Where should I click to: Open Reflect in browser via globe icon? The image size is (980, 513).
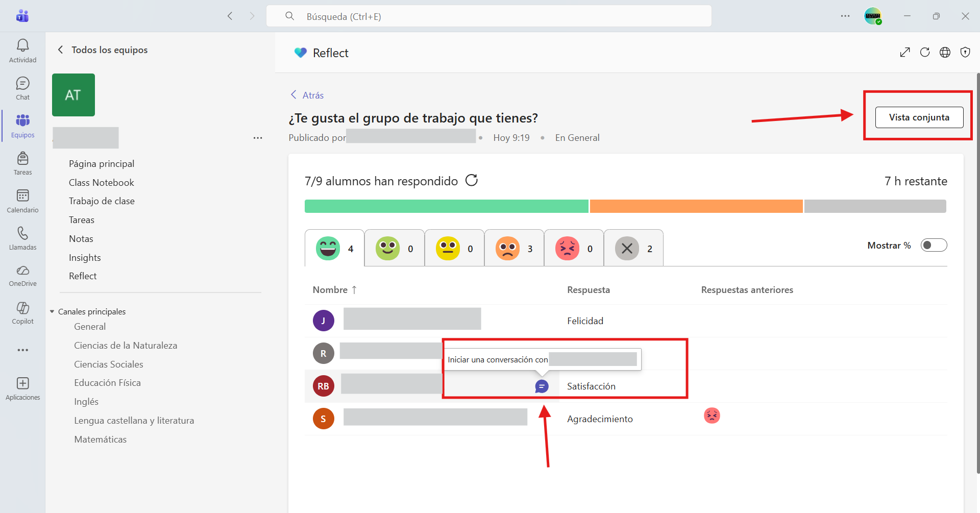945,52
